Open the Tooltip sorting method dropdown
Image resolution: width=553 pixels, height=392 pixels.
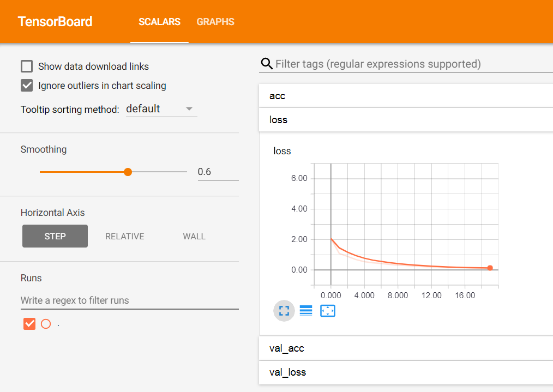pyautogui.click(x=161, y=108)
